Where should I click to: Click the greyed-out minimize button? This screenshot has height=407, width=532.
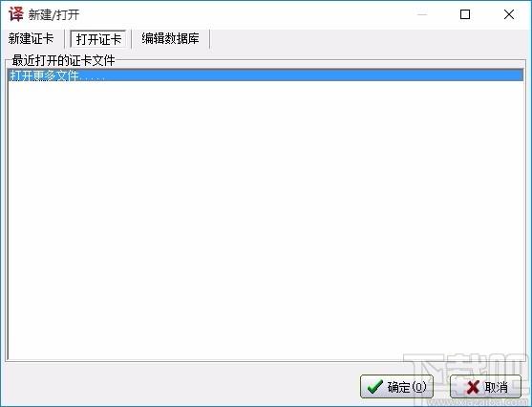422,14
